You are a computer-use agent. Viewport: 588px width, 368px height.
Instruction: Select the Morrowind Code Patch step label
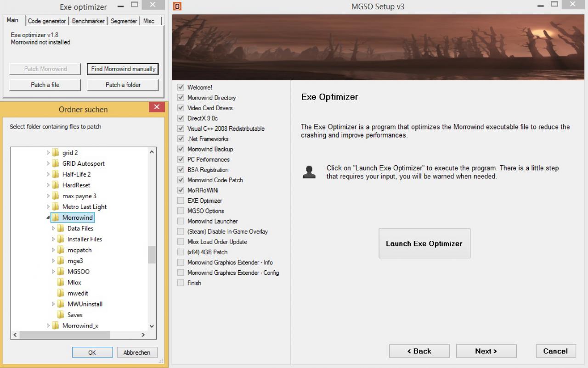215,180
